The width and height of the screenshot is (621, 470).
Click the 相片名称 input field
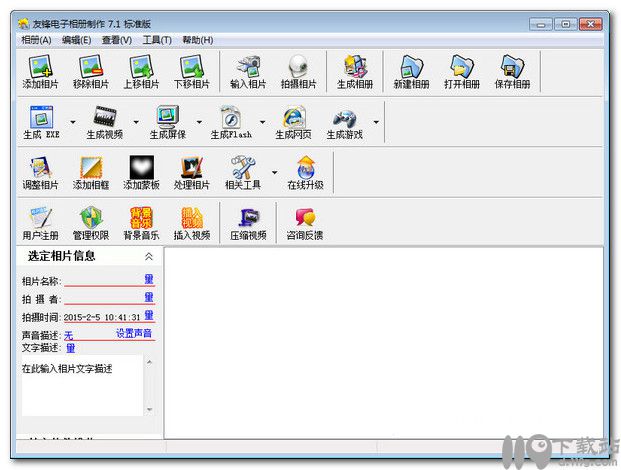click(104, 280)
